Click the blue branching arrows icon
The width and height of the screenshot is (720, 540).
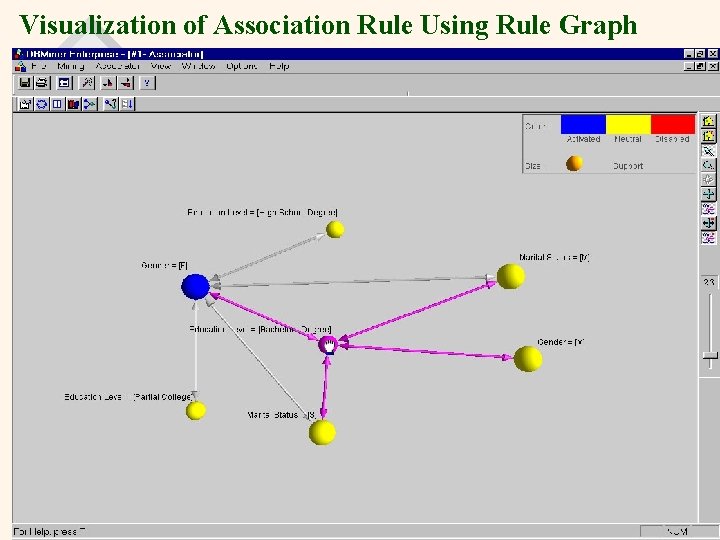pos(90,104)
